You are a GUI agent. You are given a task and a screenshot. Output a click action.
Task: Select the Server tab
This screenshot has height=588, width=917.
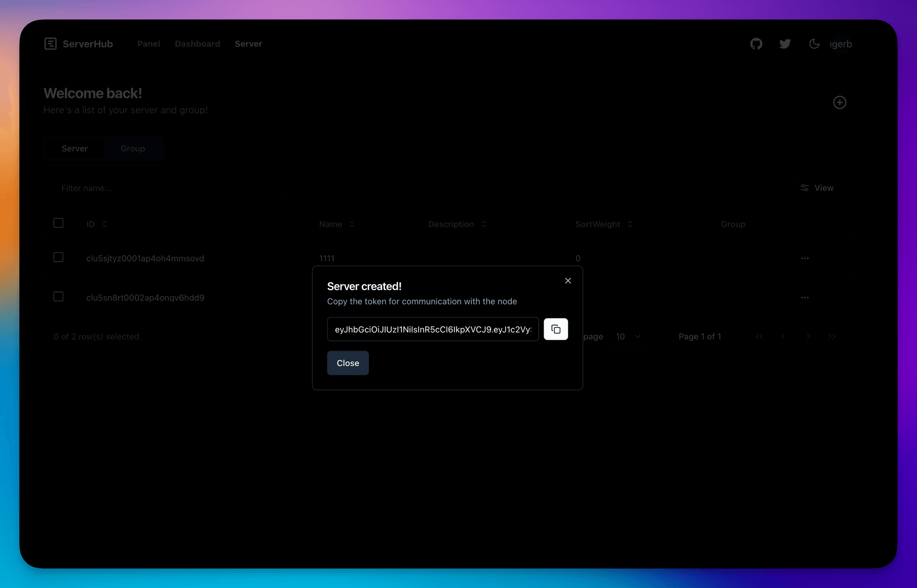tap(74, 148)
